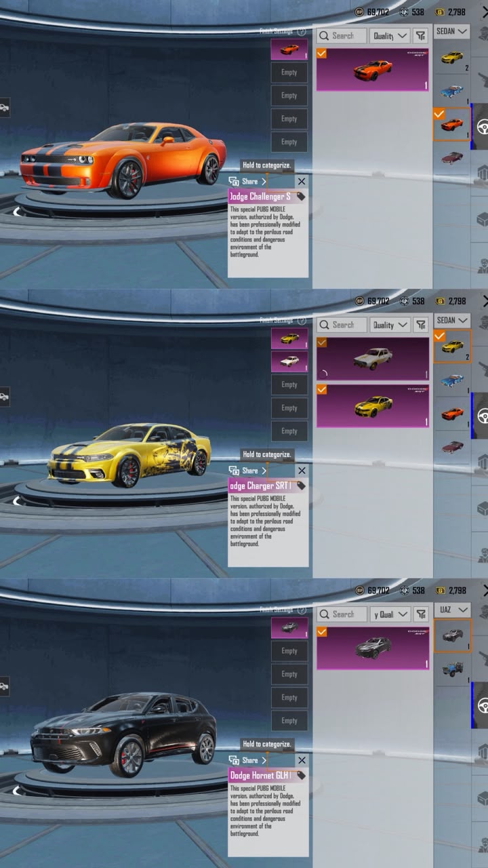The width and height of the screenshot is (488, 868).
Task: Select the dark red car in Challenger screen sidebar
Action: (x=452, y=157)
